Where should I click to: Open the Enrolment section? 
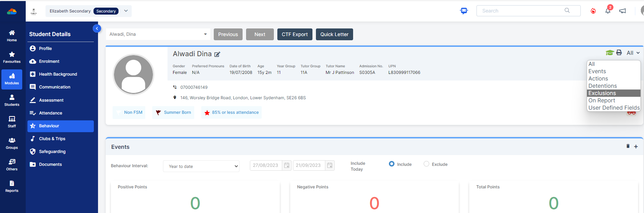pyautogui.click(x=60, y=61)
